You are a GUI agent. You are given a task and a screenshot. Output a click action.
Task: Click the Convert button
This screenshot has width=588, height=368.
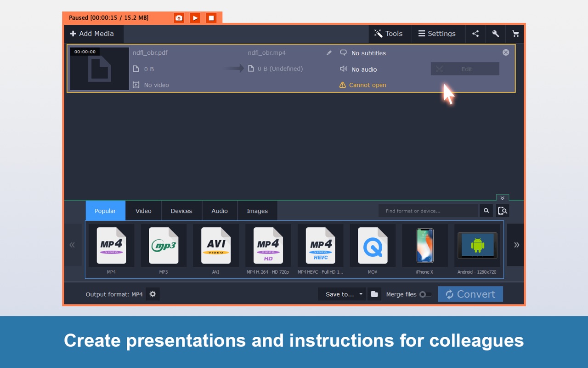[470, 294]
